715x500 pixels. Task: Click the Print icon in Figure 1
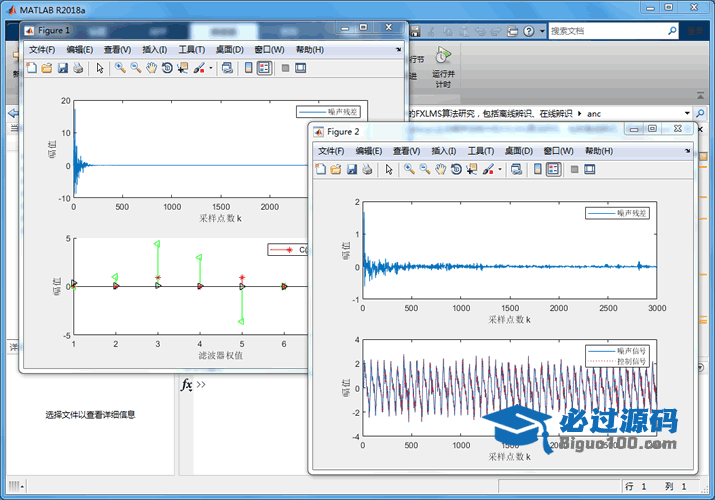[78, 68]
